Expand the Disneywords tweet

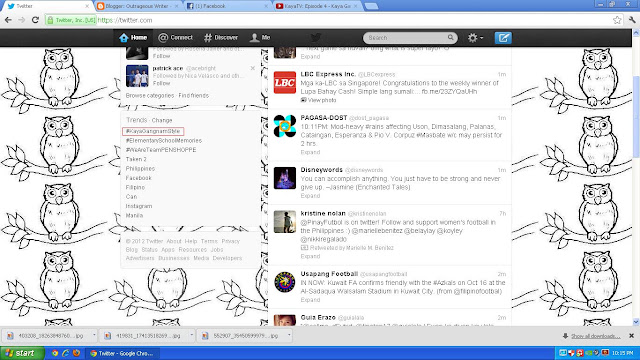[310, 196]
